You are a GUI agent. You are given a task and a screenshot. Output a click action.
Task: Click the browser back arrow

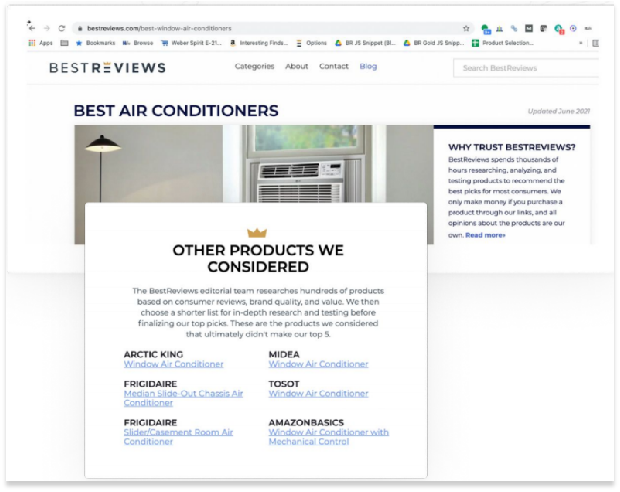[32, 28]
